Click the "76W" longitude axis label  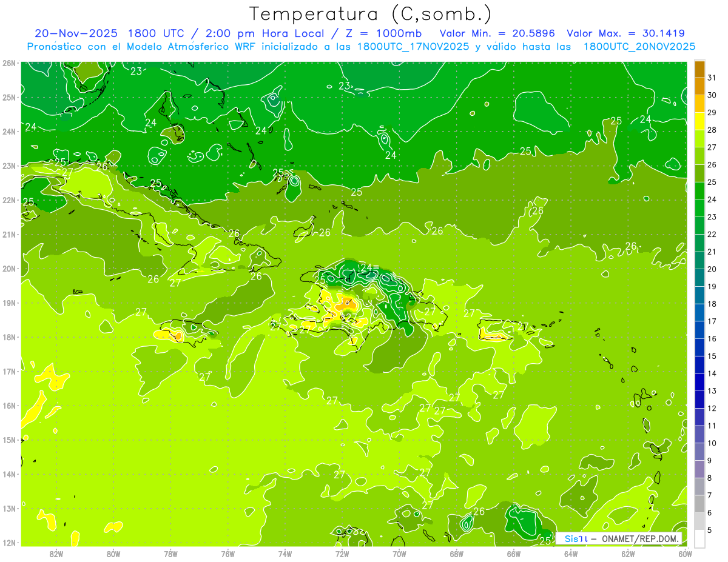point(228,554)
